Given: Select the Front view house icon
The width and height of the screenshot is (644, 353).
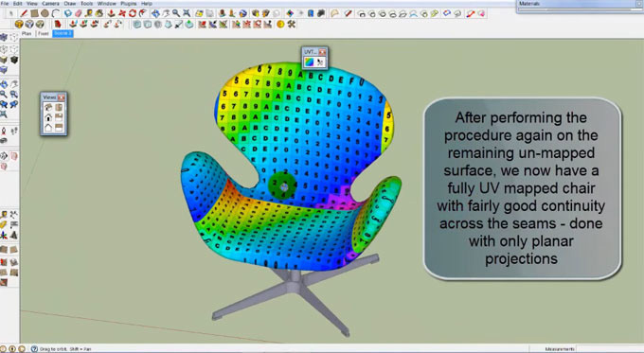Looking at the screenshot, I should coord(48,117).
